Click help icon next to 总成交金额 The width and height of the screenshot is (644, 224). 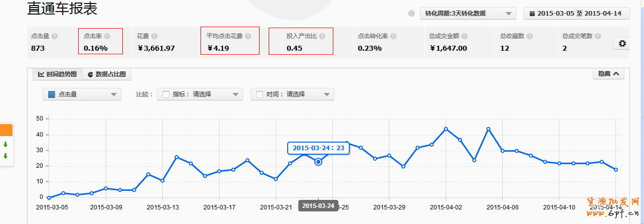tap(465, 36)
